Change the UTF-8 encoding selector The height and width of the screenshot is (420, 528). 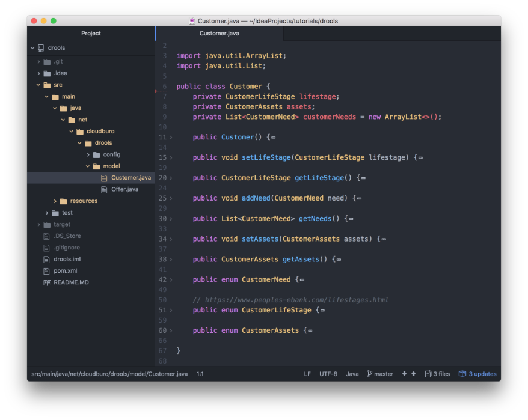tap(328, 374)
